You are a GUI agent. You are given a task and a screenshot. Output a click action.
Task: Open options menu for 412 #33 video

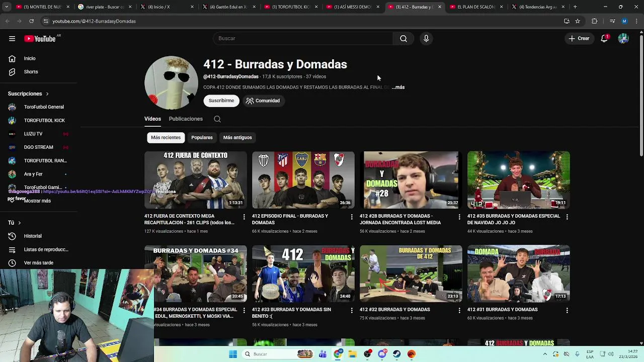[352, 310]
